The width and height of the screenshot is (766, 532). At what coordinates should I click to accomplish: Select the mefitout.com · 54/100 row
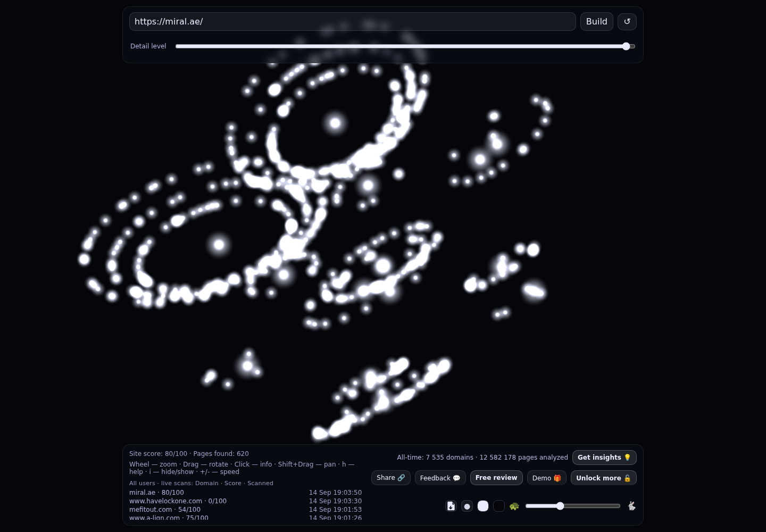pos(245,510)
